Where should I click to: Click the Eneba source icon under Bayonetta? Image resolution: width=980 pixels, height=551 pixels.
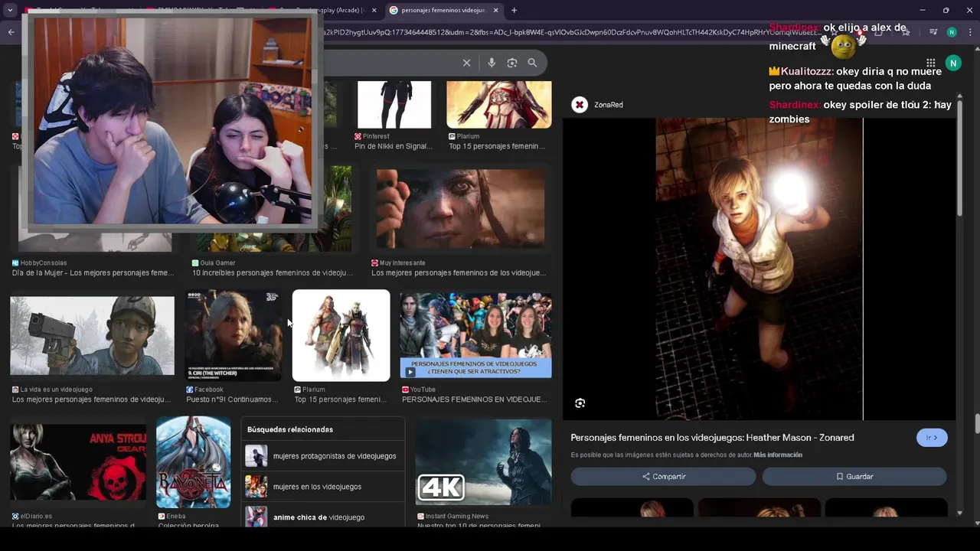pyautogui.click(x=162, y=517)
